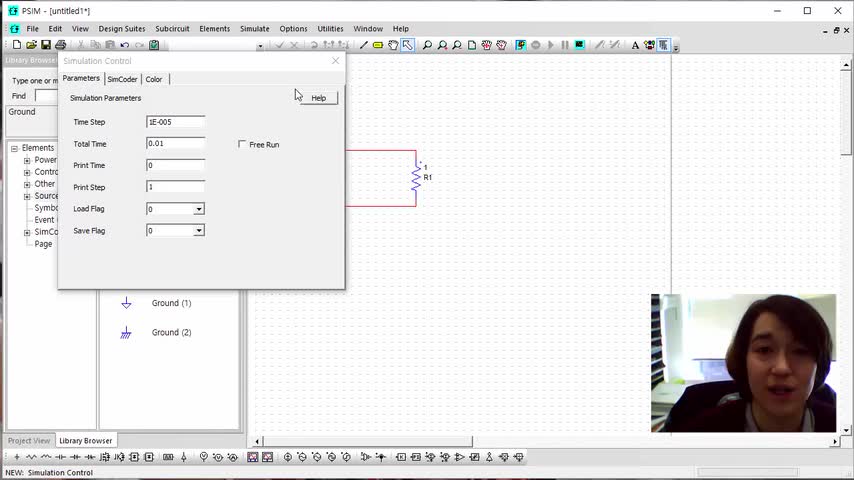
Task: Select the Ground (1) symbol icon
Action: 126,303
